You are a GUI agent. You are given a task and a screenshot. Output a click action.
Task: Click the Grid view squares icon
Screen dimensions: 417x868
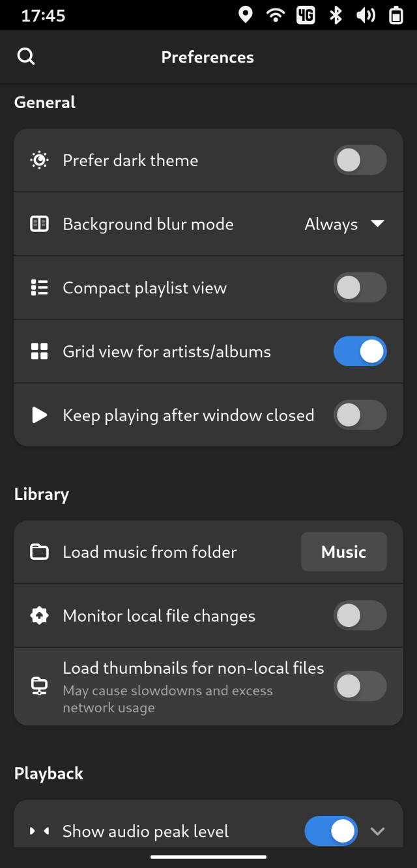pos(39,352)
